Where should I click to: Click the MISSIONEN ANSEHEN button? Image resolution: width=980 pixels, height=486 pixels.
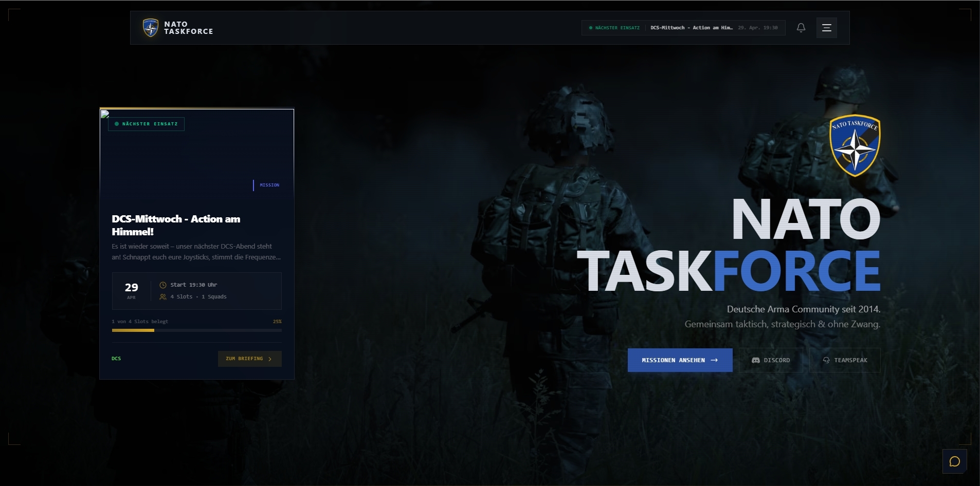point(680,360)
